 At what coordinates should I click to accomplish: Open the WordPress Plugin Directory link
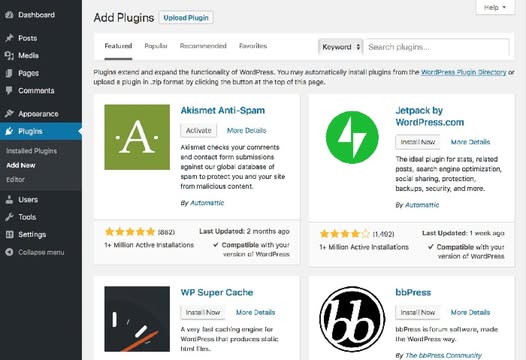(x=463, y=72)
